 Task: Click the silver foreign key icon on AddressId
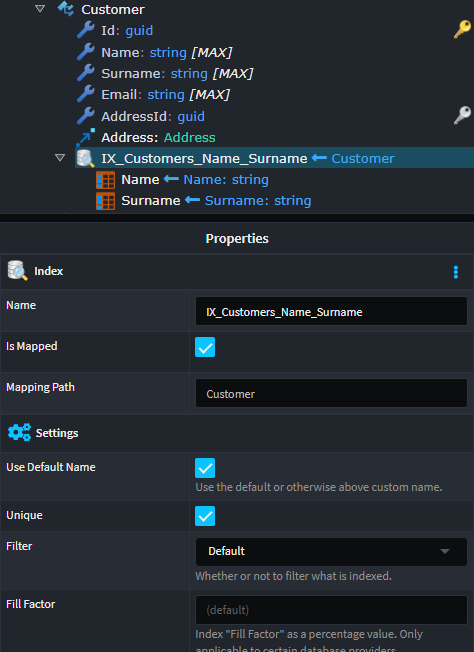[462, 116]
